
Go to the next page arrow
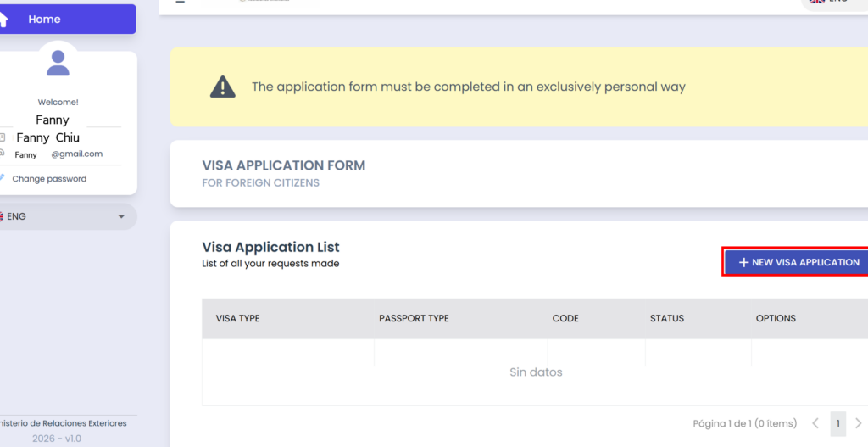[x=858, y=423]
